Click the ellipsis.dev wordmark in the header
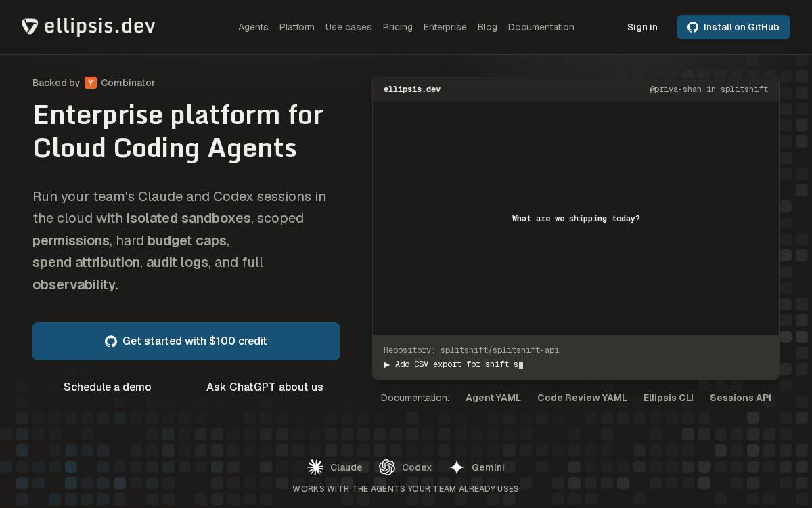This screenshot has width=812, height=508. [99, 26]
